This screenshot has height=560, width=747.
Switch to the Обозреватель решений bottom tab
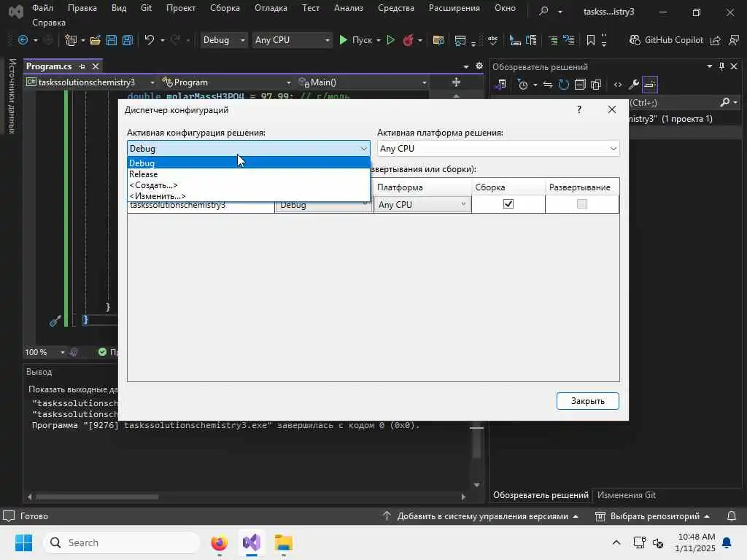pyautogui.click(x=541, y=495)
